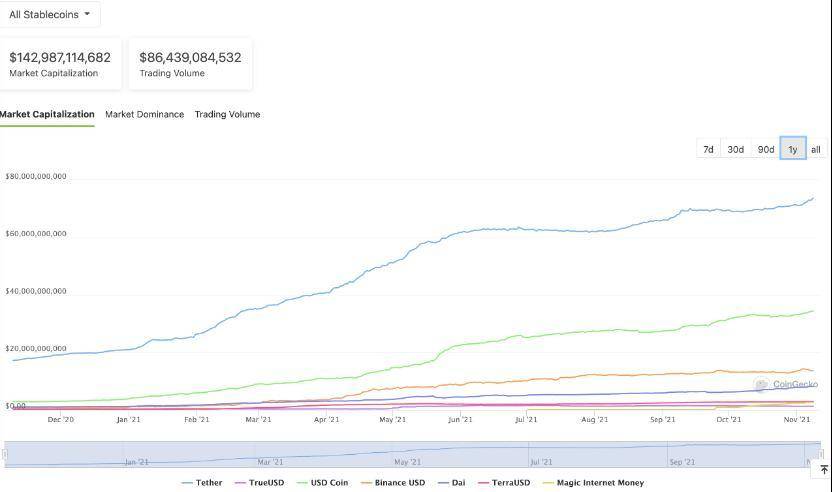Click the scroll-to-top arrow icon
832x492 pixels.
click(824, 470)
